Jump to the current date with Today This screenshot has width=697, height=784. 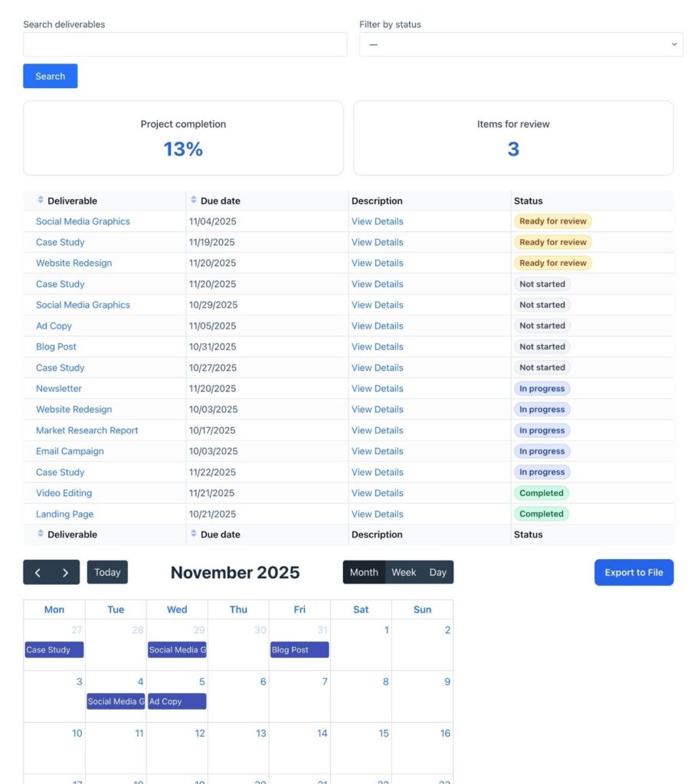coord(107,572)
